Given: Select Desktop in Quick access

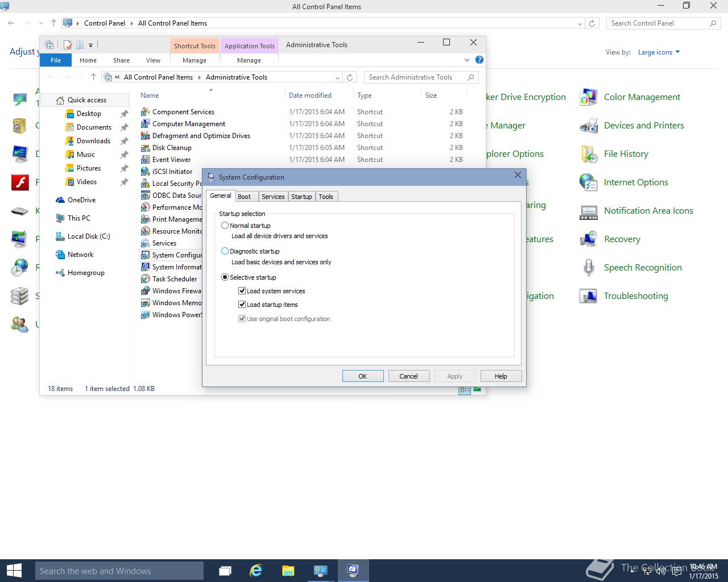Looking at the screenshot, I should 89,114.
